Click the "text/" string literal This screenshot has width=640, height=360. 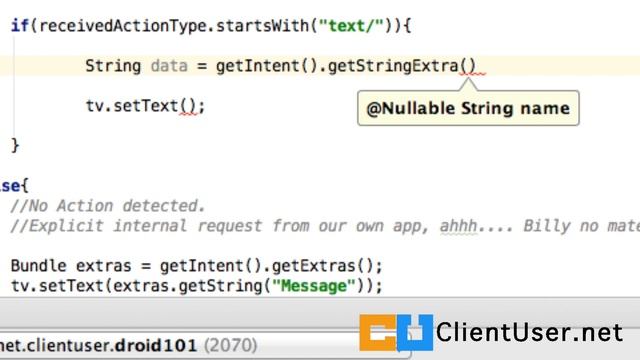(351, 26)
